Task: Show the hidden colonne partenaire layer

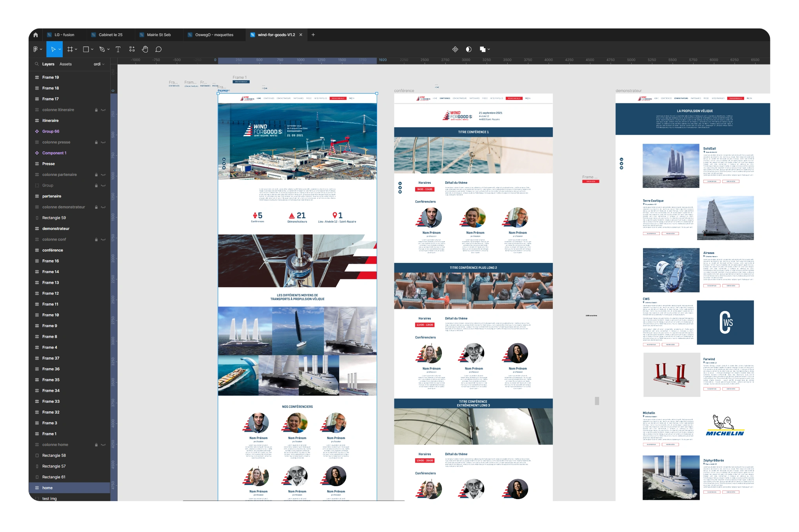Action: [103, 175]
